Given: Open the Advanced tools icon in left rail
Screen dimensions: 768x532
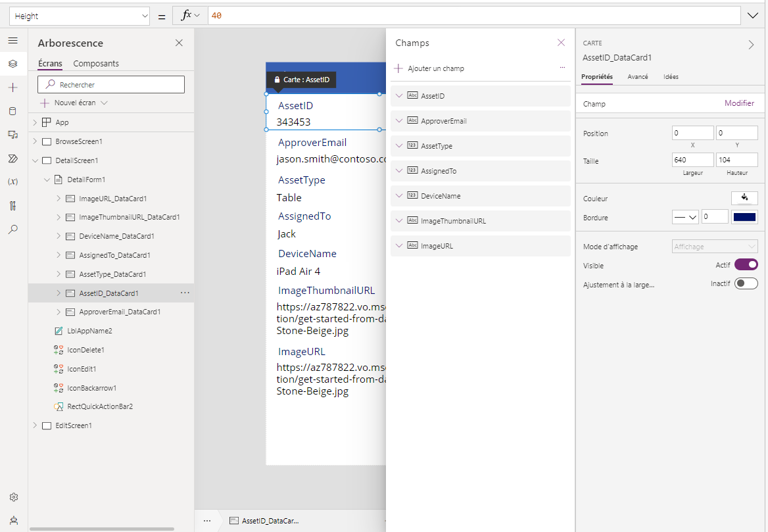Looking at the screenshot, I should tap(13, 206).
